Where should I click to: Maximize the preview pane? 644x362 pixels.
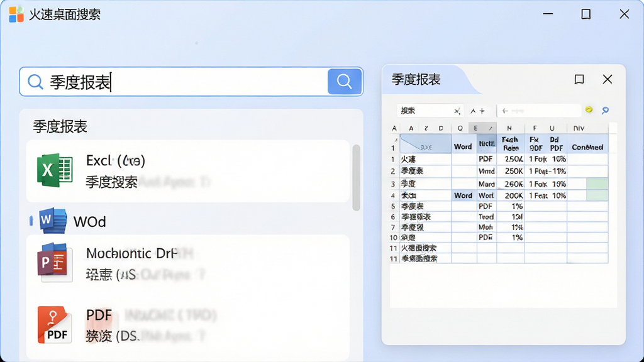coord(579,79)
